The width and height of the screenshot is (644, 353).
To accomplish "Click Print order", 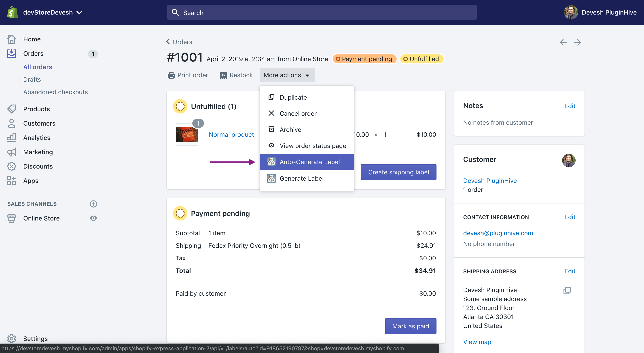I will [188, 75].
